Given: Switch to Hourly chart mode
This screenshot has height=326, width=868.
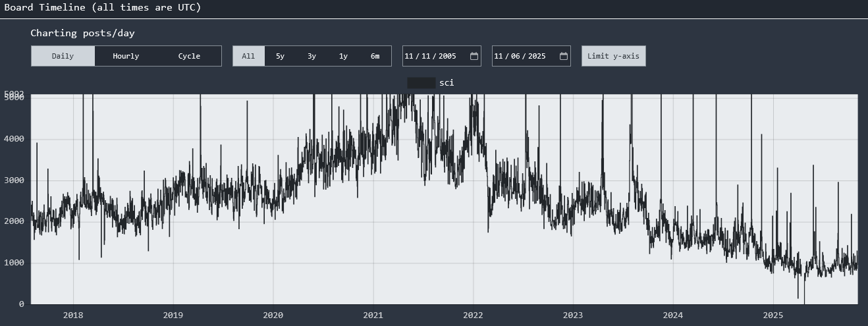Looking at the screenshot, I should tap(126, 56).
